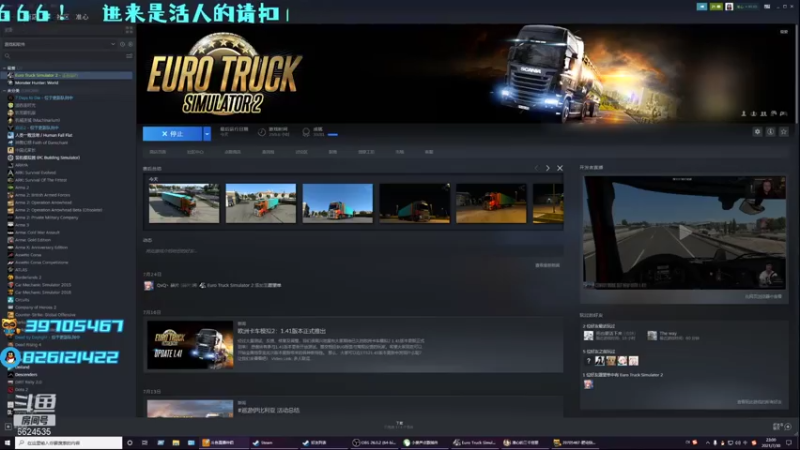Screen dimensions: 800x450
Task: Open third screenshot with blue sky truck
Action: [338, 203]
